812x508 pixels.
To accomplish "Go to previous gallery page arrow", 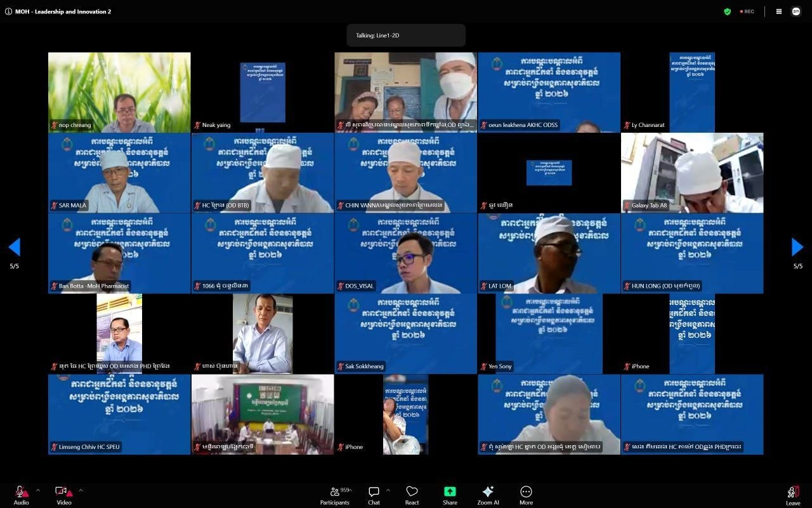I will pos(14,247).
